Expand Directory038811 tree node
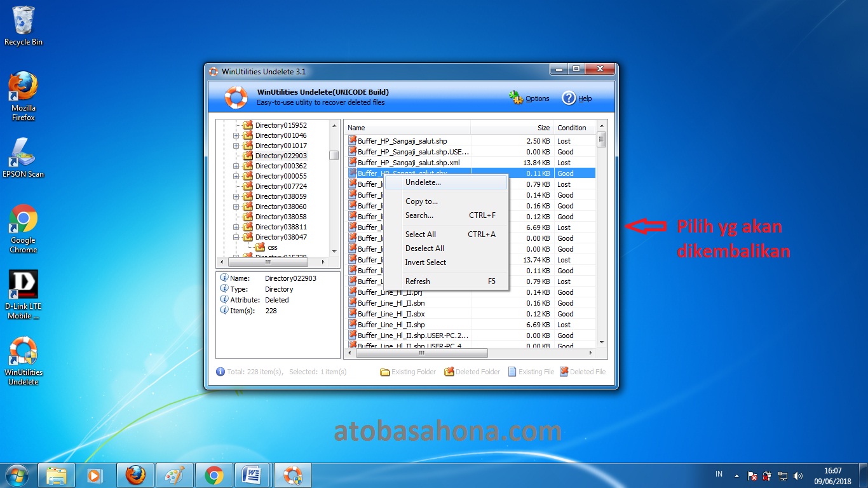Viewport: 868px width, 488px height. (236, 227)
